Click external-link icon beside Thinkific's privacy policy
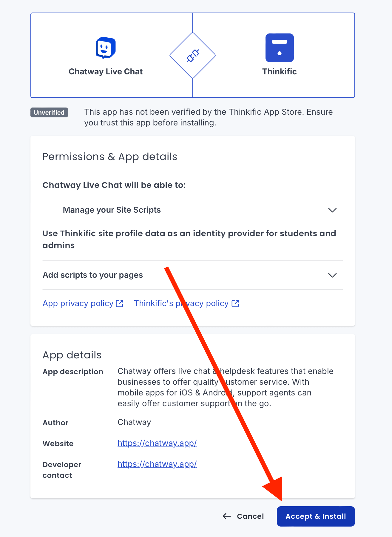Viewport: 392px width, 537px height. click(235, 303)
